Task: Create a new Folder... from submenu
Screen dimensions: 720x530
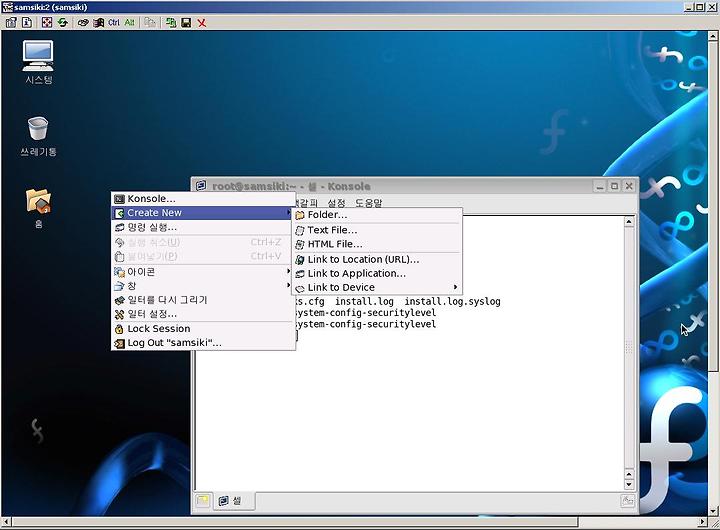Action: pyautogui.click(x=377, y=215)
